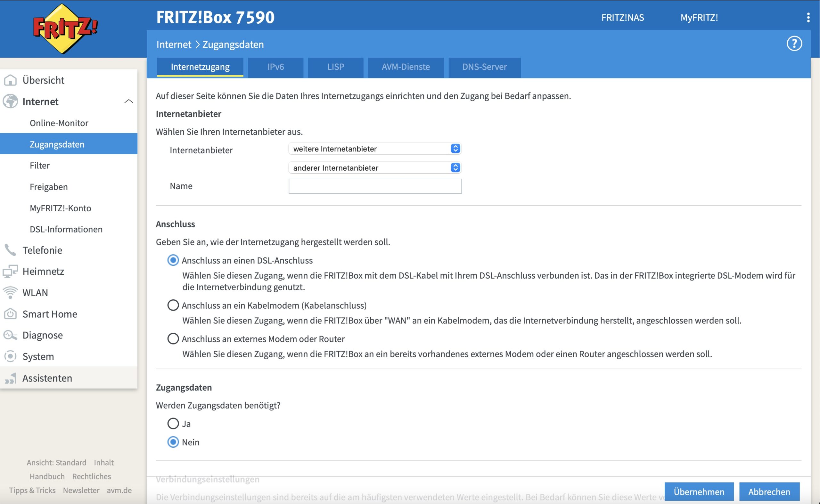820x504 pixels.
Task: Select Anschluss an ein Kabelmodem option
Action: pos(173,305)
